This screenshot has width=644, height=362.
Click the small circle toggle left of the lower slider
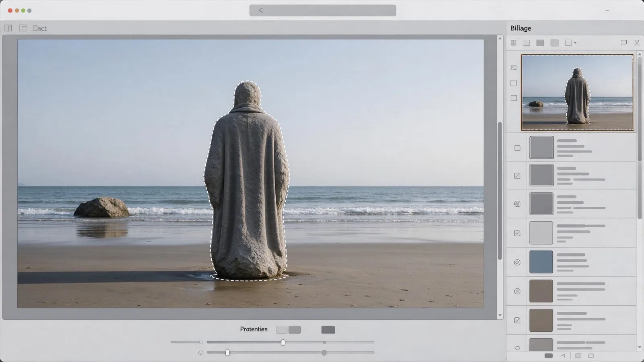click(200, 353)
